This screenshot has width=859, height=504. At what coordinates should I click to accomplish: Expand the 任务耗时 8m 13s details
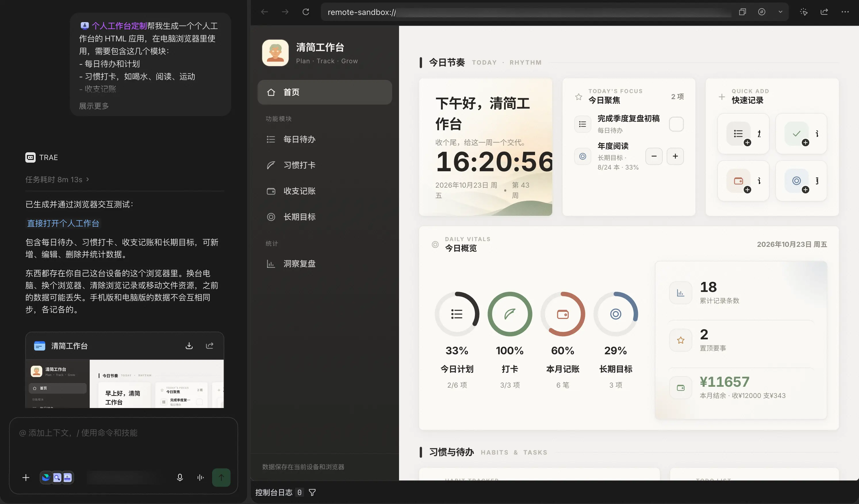57,179
